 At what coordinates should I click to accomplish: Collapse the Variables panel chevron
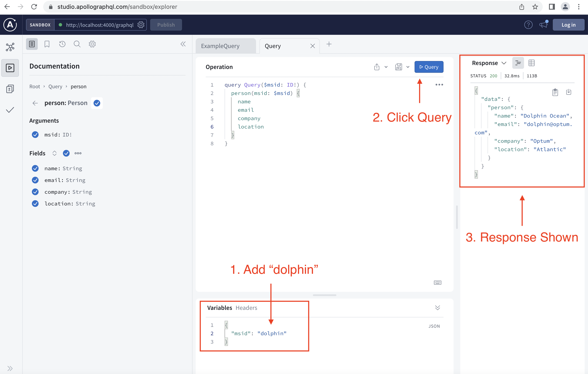tap(437, 308)
